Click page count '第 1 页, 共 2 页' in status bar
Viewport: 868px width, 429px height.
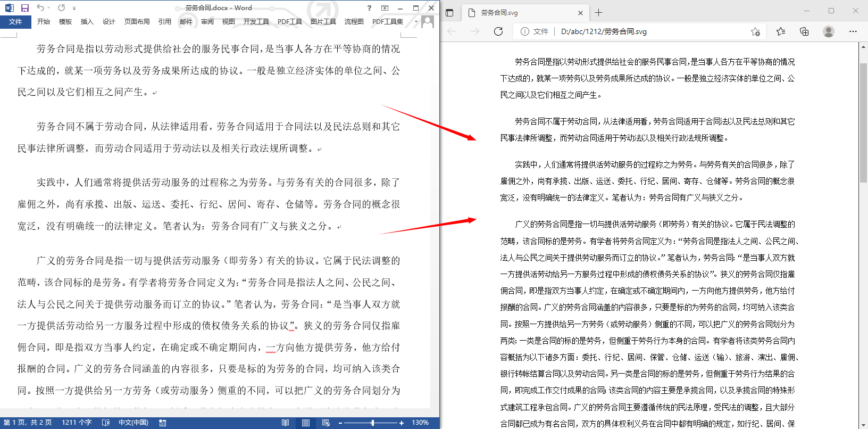pyautogui.click(x=28, y=423)
